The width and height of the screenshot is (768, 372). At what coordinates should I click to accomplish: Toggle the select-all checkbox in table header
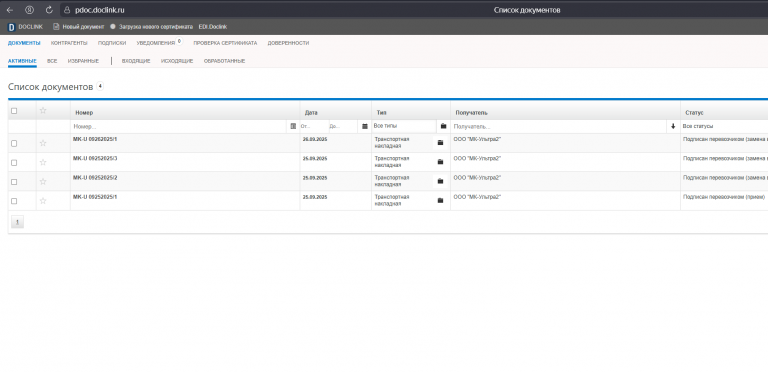coord(14,111)
